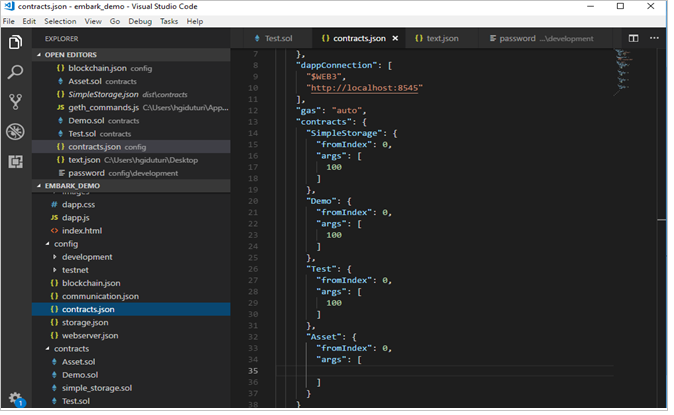This screenshot has width=674, height=415.
Task: Open the Help menu
Action: click(x=196, y=22)
